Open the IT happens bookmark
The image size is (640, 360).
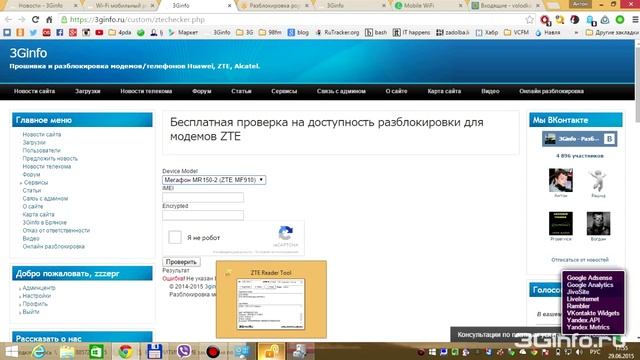point(411,32)
